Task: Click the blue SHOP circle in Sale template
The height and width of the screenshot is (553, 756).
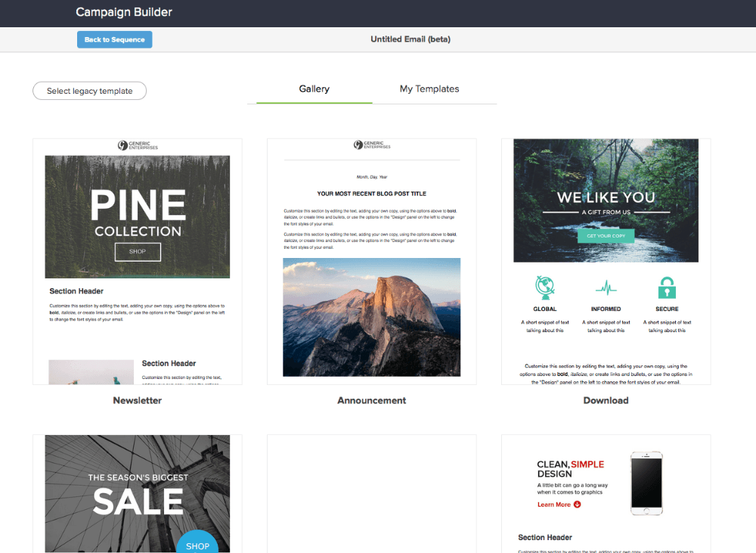Action: pos(197,542)
